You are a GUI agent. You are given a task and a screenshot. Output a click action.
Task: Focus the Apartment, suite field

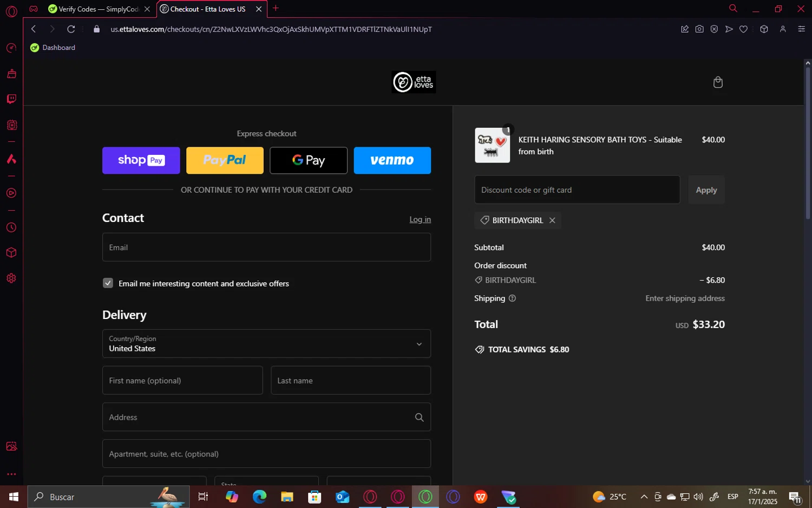pos(266,454)
